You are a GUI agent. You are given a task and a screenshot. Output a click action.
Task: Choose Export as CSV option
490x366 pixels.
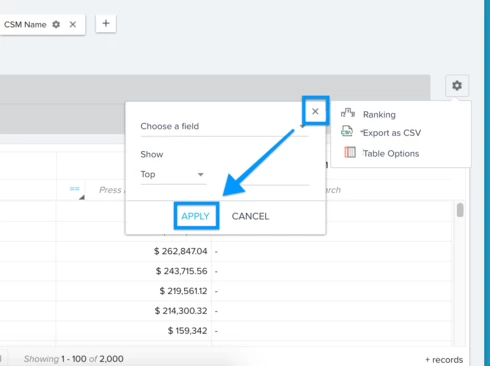click(x=392, y=133)
